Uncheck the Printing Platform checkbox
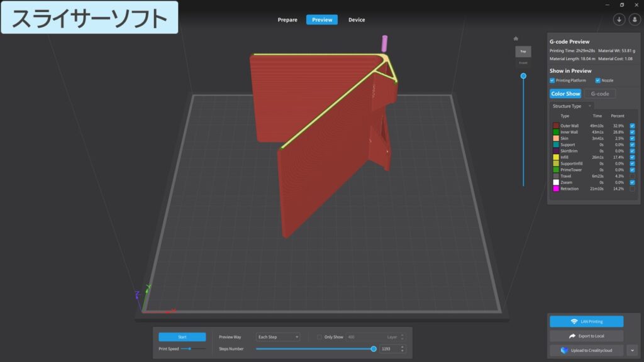Screen dimensions: 644x362 click(552, 80)
